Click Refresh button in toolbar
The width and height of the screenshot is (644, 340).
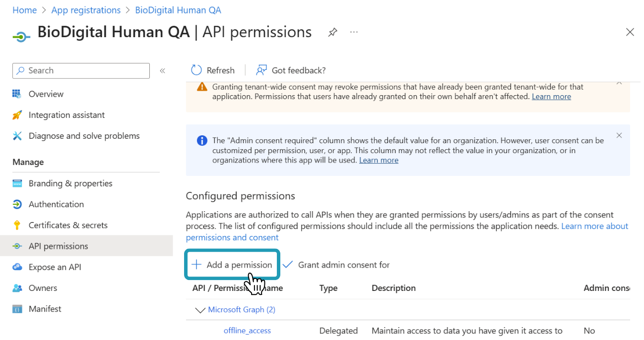point(213,70)
